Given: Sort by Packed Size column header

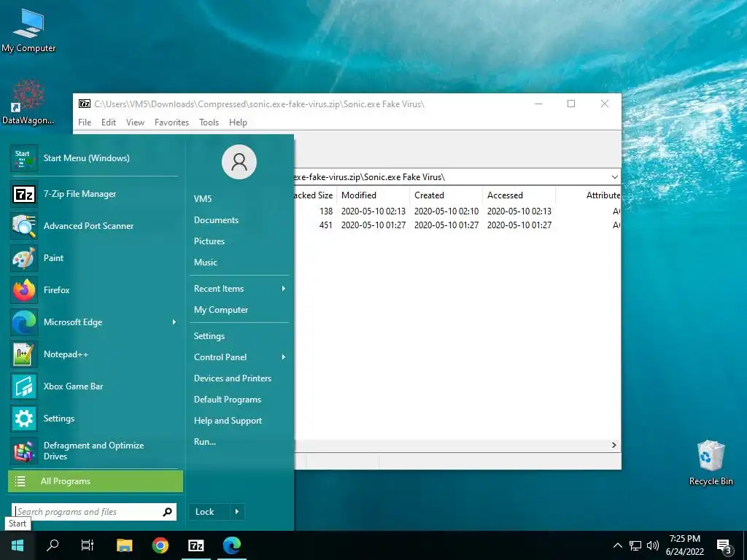Looking at the screenshot, I should 314,195.
